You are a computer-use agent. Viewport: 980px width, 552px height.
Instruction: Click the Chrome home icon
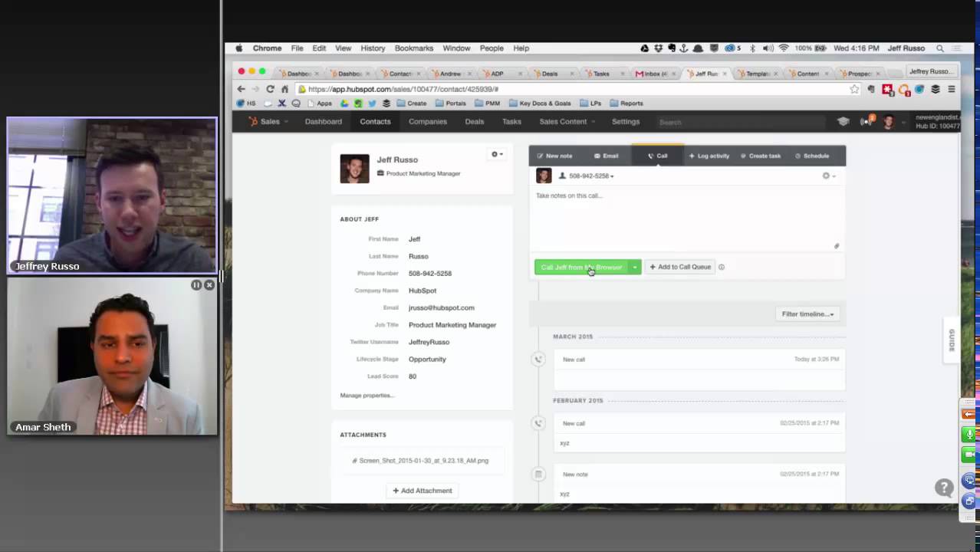(284, 89)
